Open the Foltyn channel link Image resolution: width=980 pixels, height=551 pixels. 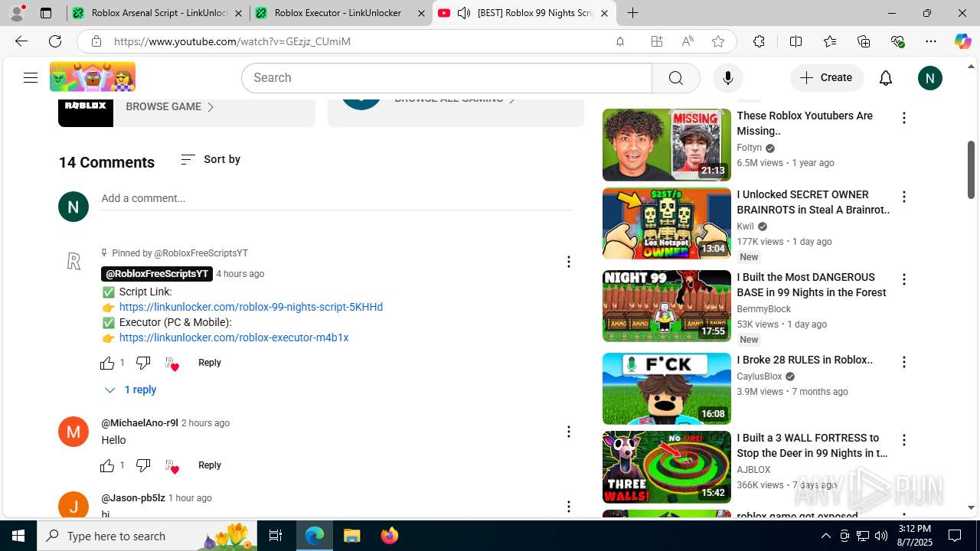click(750, 148)
